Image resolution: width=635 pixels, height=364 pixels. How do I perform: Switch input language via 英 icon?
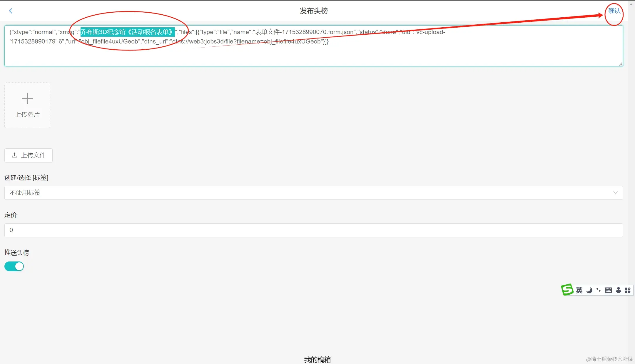(579, 290)
